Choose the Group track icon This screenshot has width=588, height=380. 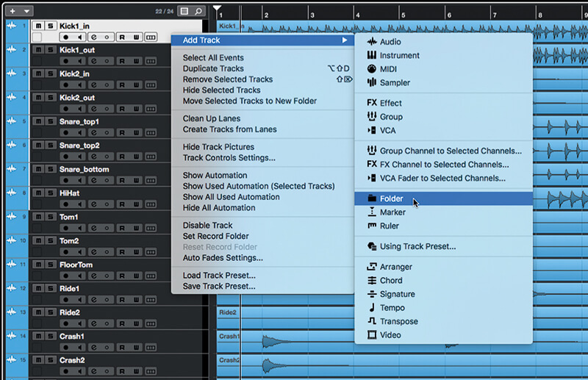click(x=372, y=117)
